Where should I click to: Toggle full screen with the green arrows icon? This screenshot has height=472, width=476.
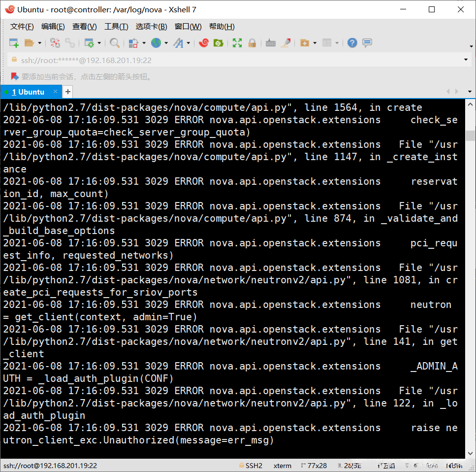(237, 43)
